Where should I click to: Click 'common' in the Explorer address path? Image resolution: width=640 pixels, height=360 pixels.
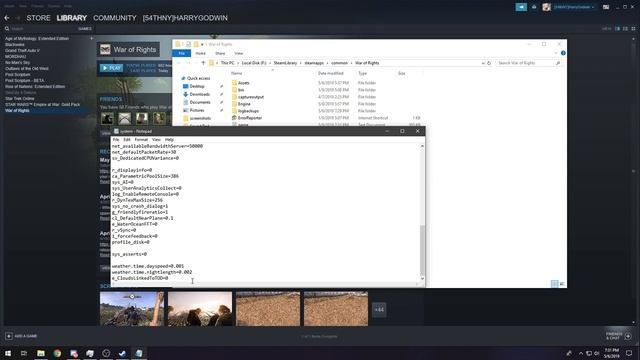tap(339, 63)
